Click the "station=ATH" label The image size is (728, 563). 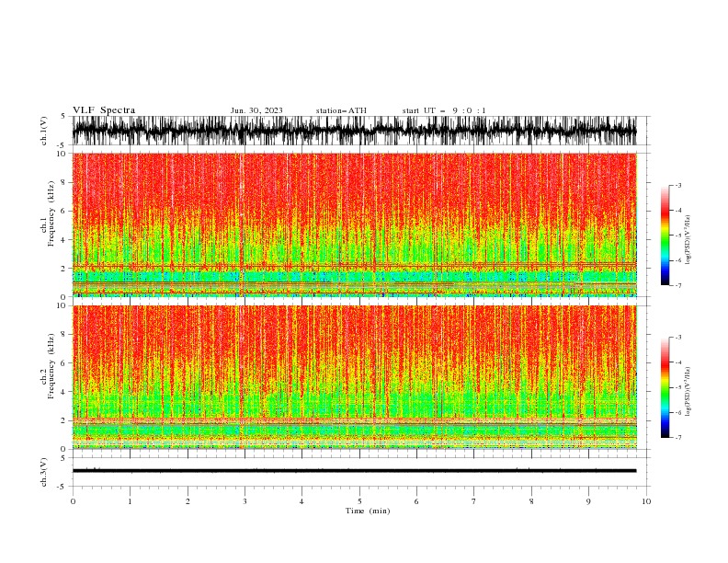click(341, 110)
